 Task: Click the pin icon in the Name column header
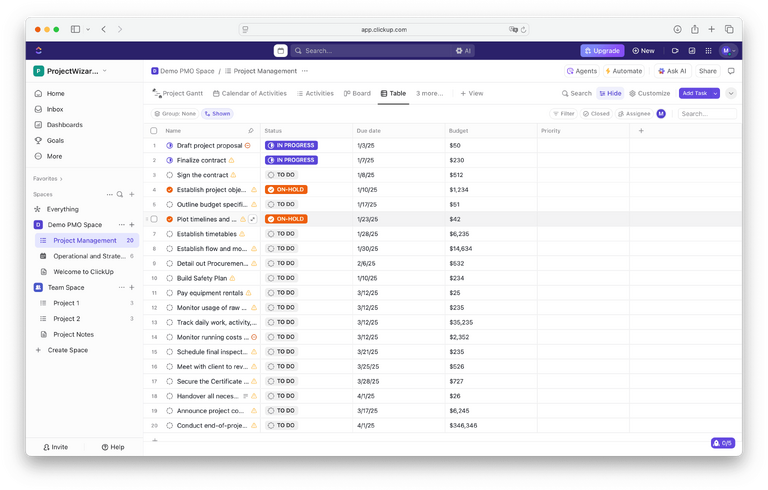click(x=250, y=131)
